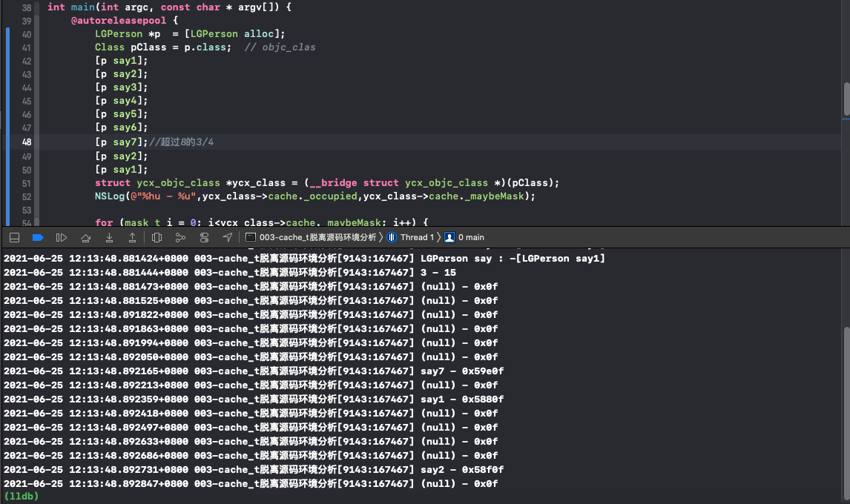Click the // objc_clas comment
Viewport: 850px width, 504px height.
coord(280,47)
